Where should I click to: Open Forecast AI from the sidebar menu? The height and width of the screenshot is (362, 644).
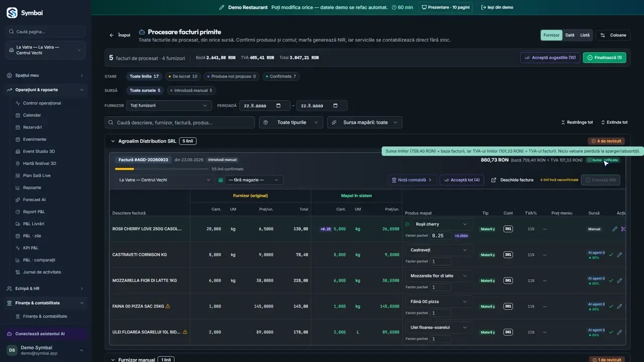click(x=34, y=200)
